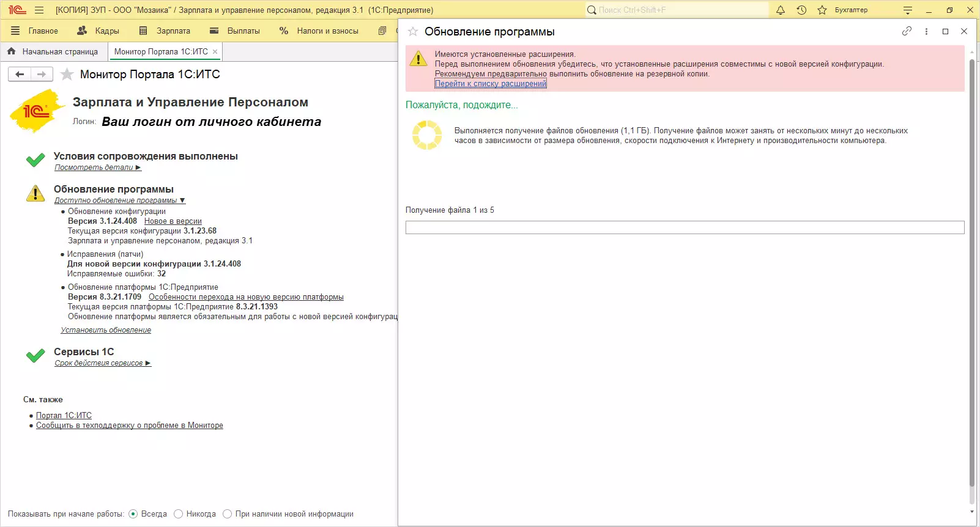Click the Выплаты section wallet icon
Viewport: 980px width, 527px height.
214,31
